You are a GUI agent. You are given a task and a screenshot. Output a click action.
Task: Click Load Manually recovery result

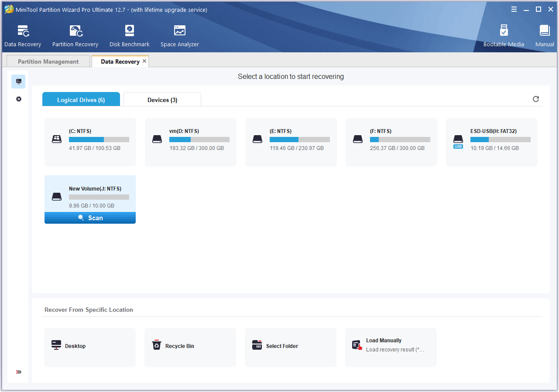coord(391,348)
